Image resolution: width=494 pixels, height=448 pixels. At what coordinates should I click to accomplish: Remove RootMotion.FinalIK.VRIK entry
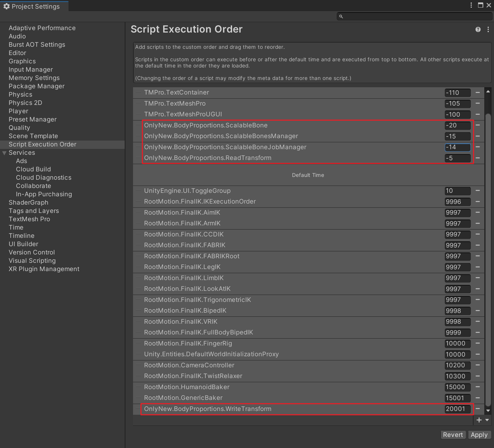(478, 321)
